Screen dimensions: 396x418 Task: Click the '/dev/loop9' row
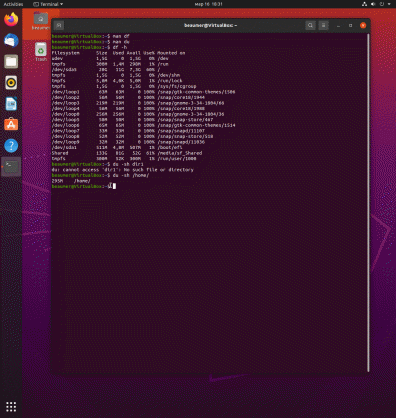point(128,142)
